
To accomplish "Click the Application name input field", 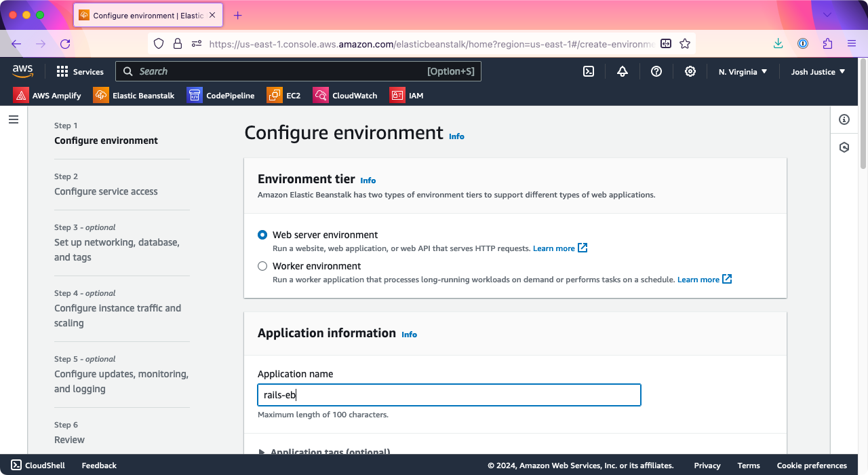I will [x=449, y=395].
